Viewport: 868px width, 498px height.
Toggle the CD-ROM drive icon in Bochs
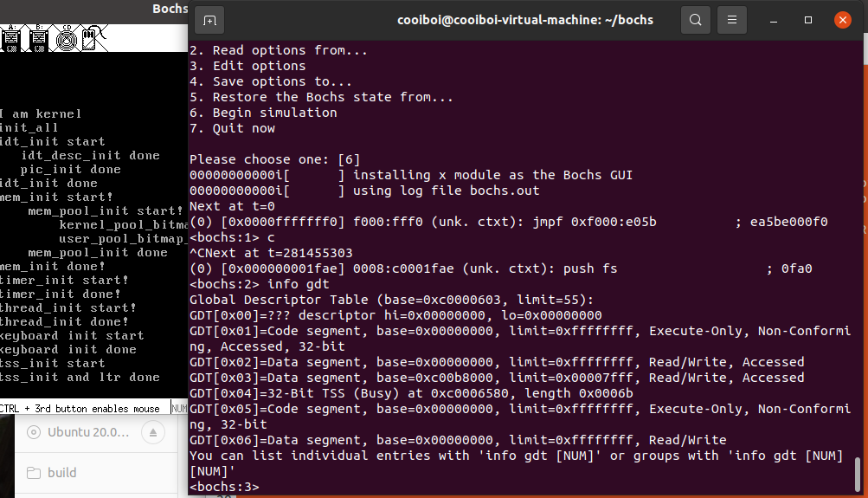67,38
